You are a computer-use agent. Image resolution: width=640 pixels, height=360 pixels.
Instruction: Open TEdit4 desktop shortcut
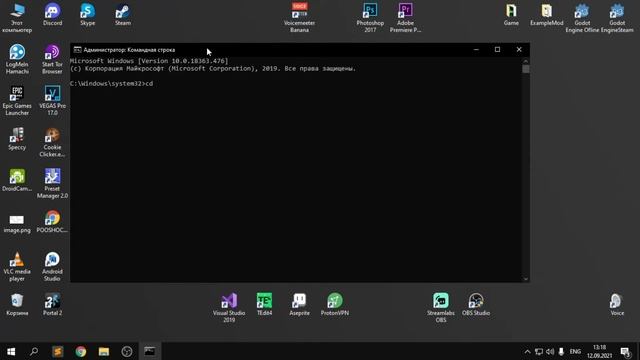pos(264,304)
